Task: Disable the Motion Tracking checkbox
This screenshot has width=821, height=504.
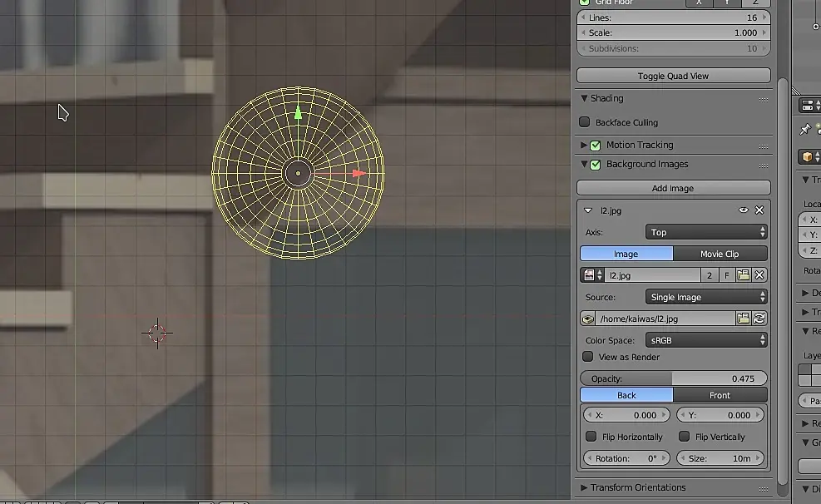Action: 596,145
